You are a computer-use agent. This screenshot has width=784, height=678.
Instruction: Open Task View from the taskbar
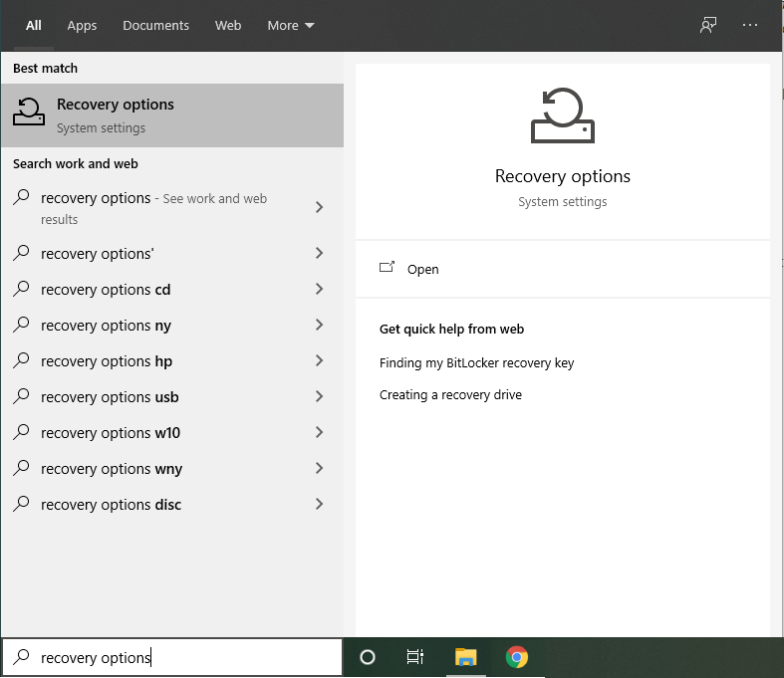(x=415, y=657)
